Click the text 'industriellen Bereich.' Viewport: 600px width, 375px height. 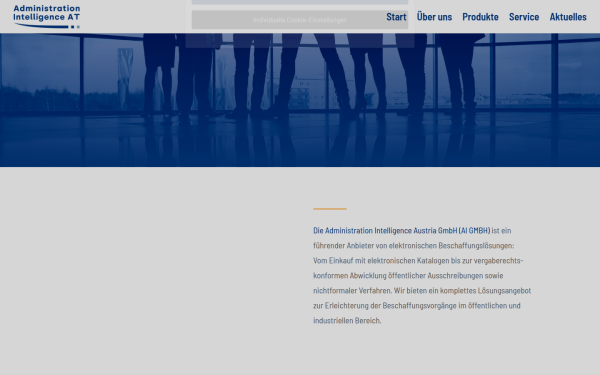click(x=347, y=321)
